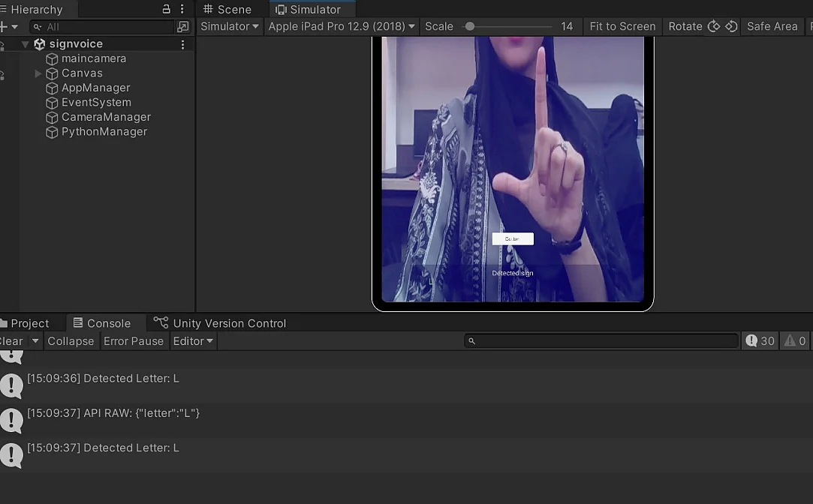Open the Unity Version Control tab
This screenshot has width=813, height=504.
(220, 323)
